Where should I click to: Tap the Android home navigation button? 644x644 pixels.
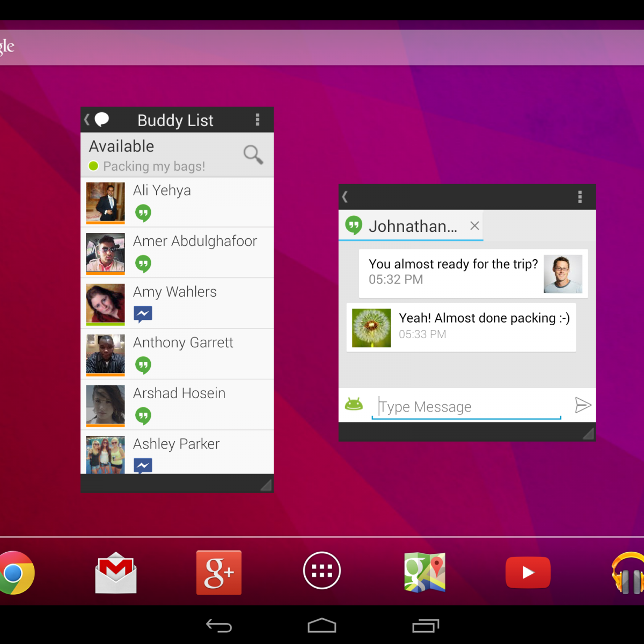click(x=322, y=626)
